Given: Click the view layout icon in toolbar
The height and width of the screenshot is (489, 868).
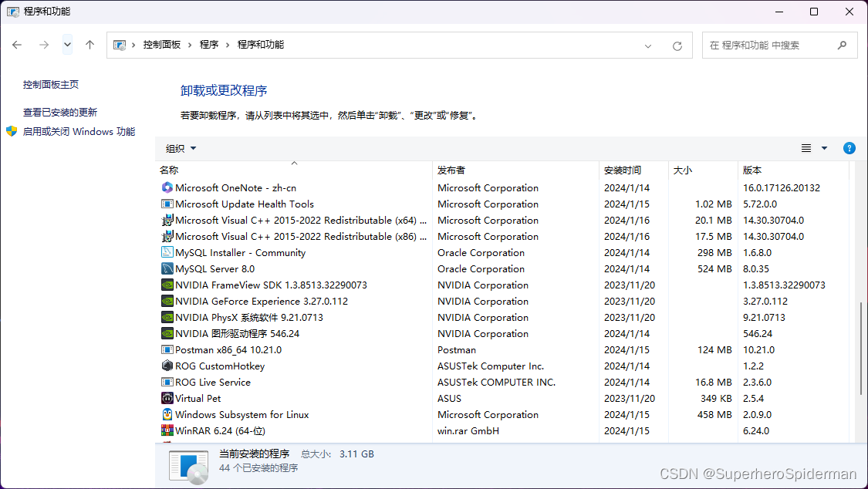Looking at the screenshot, I should coord(806,148).
